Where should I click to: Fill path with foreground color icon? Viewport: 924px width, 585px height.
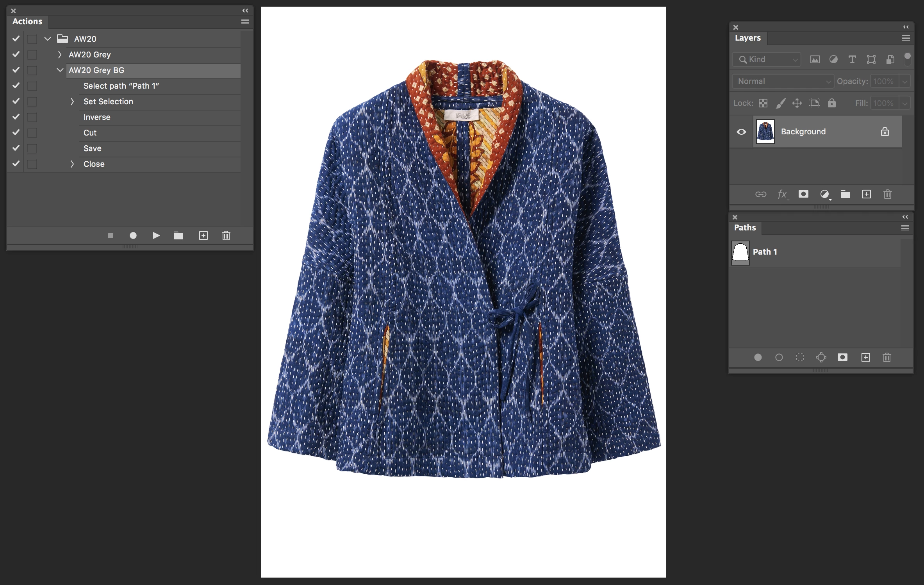(758, 357)
